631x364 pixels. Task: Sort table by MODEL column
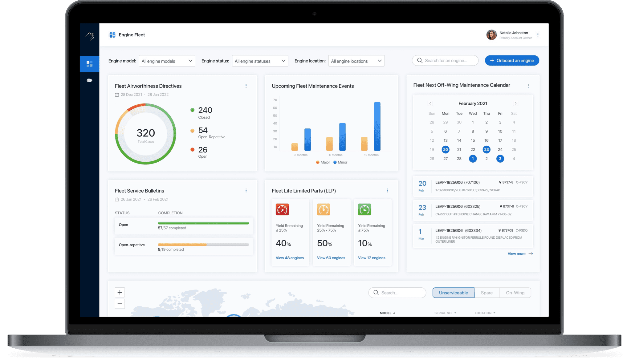pos(387,313)
